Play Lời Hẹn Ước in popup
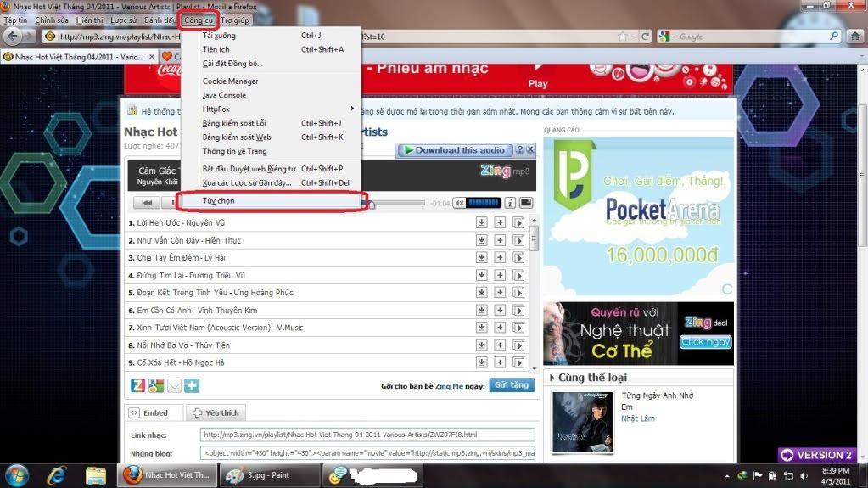868x488 pixels. 518,222
